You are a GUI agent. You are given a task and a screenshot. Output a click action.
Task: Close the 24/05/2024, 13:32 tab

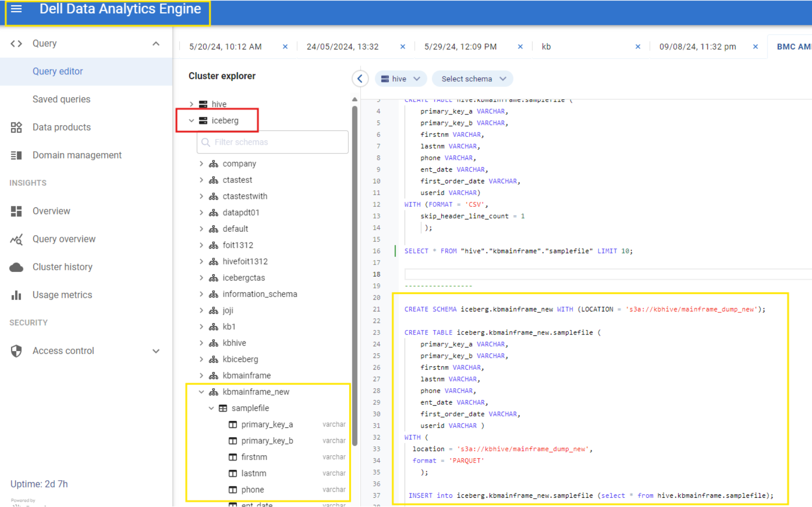tap(403, 47)
